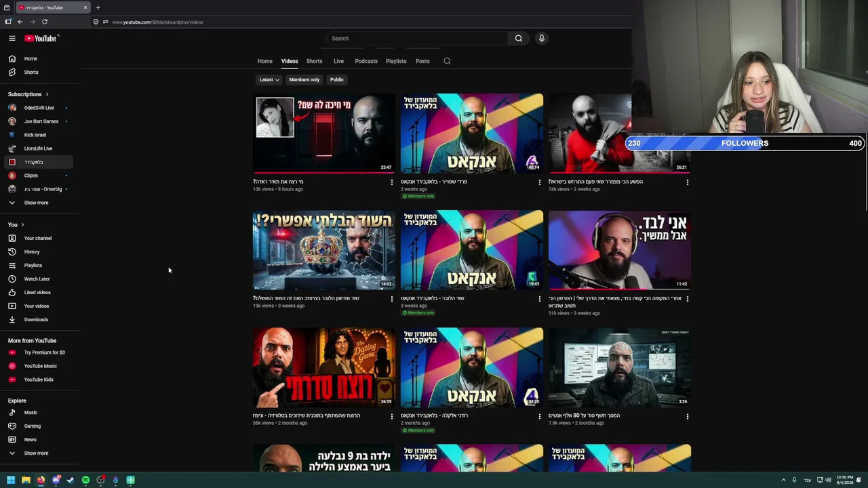This screenshot has height=488, width=868.
Task: Expand the Subscriptions section chevron
Action: [x=47, y=94]
